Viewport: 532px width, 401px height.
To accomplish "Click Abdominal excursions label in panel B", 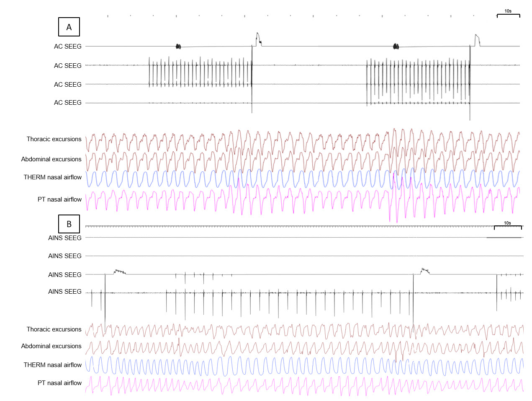I will coord(51,346).
